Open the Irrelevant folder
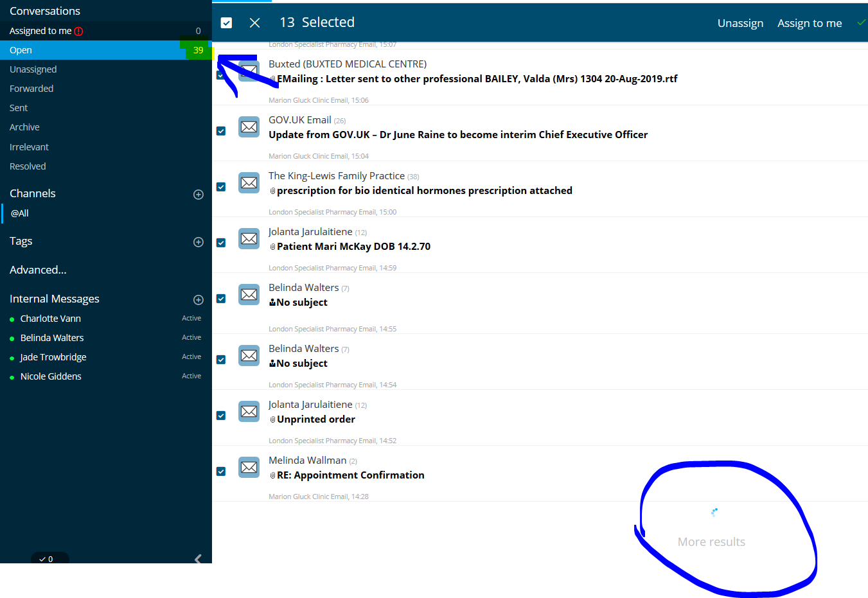868x598 pixels. tap(29, 147)
